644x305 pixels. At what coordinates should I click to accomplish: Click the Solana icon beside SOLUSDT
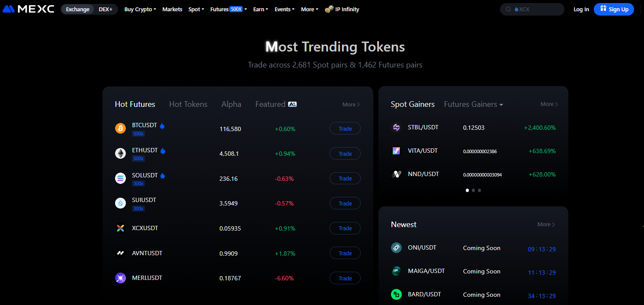click(120, 178)
